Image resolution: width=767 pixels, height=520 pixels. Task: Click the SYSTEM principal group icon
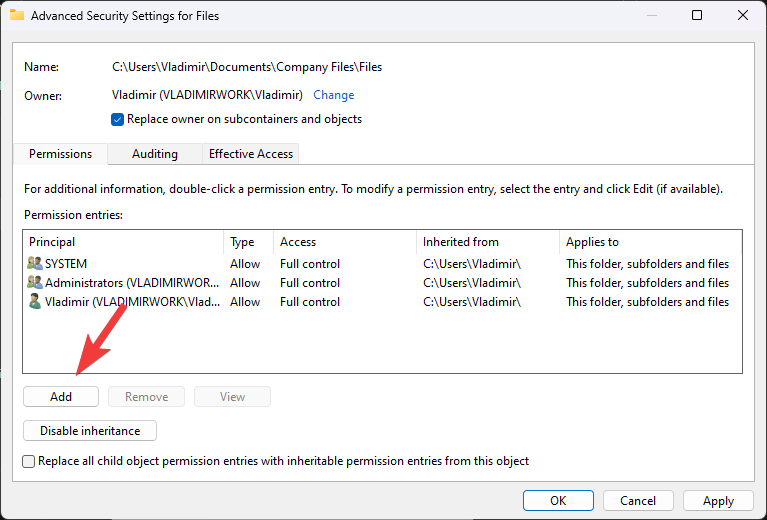coord(35,264)
